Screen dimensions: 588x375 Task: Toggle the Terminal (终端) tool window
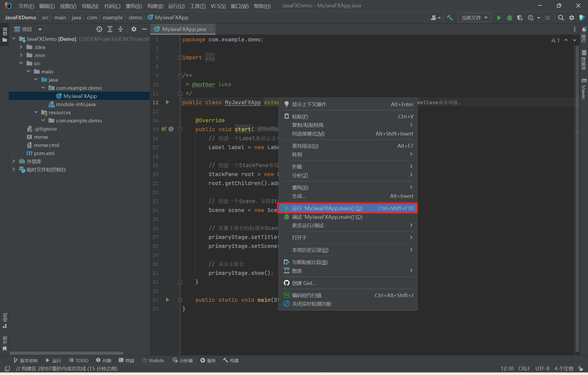[127, 360]
